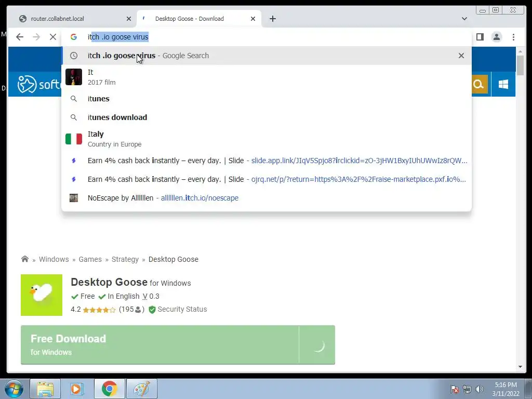
Task: Switch to the Desktop Goose - Download tab
Action: (x=199, y=19)
